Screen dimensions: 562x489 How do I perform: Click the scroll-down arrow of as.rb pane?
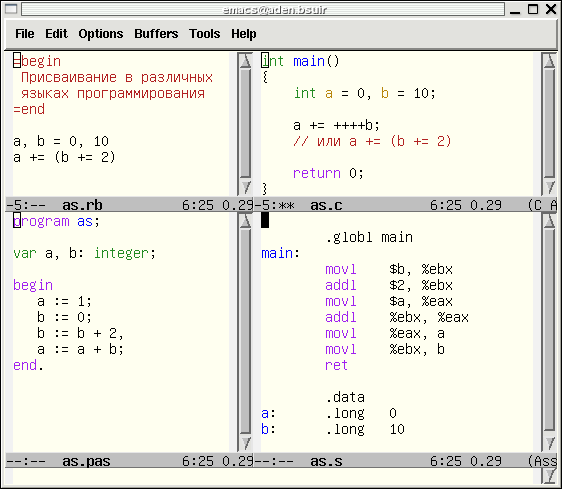point(246,187)
